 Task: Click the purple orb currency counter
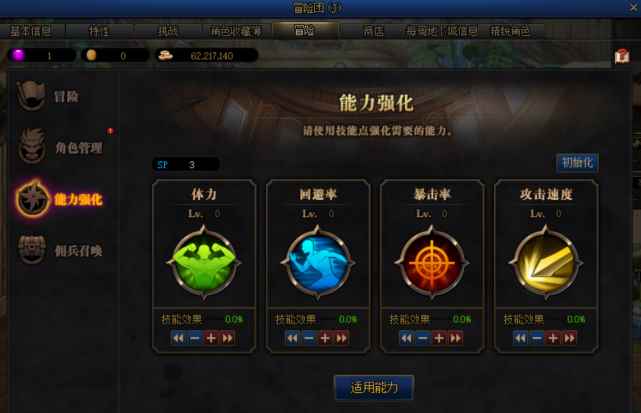[x=42, y=55]
